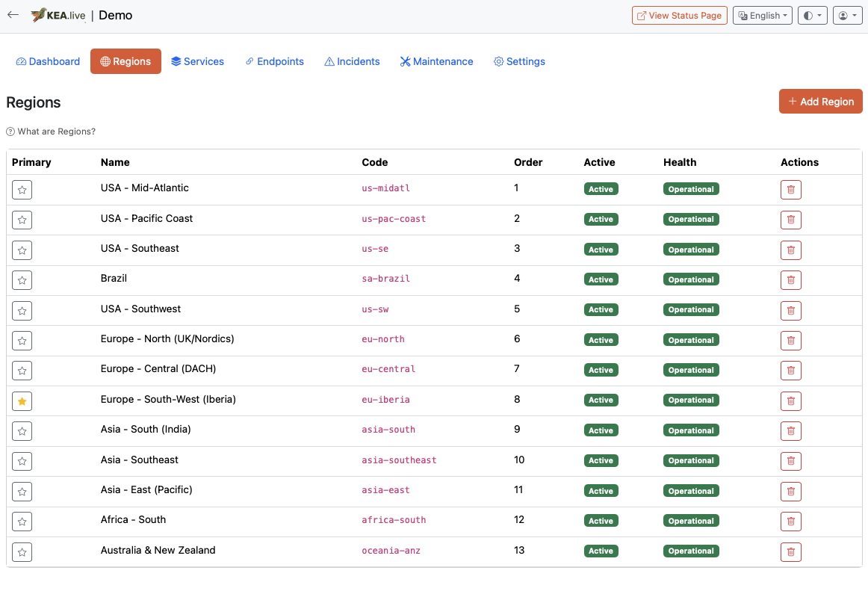Star Asia - East (Pacific) as primary
The width and height of the screenshot is (868, 597).
coord(22,491)
